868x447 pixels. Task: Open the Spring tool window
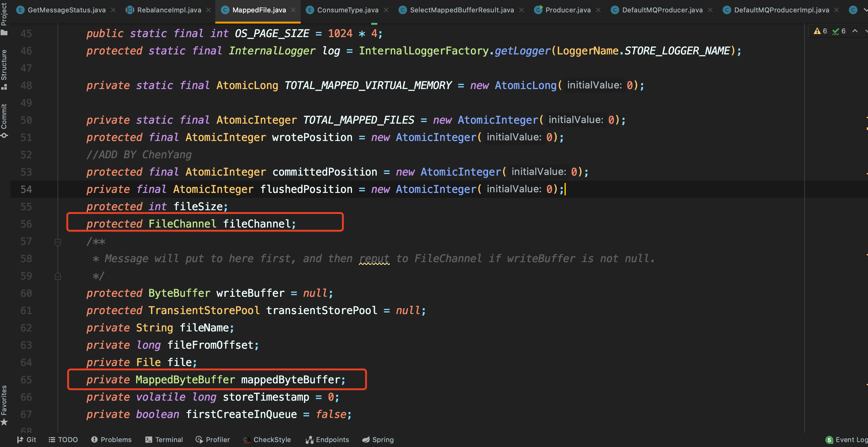click(x=378, y=440)
